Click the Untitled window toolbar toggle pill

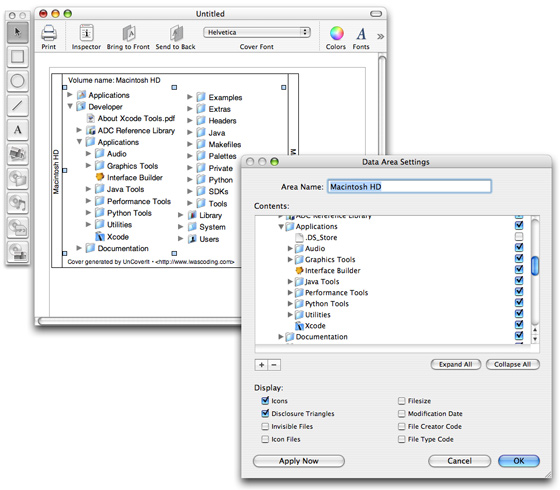[376, 14]
